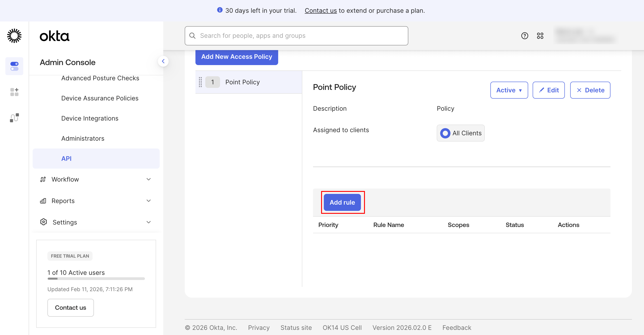The width and height of the screenshot is (644, 335).
Task: Open the workflows connector icon in left rail
Action: pyautogui.click(x=14, y=117)
